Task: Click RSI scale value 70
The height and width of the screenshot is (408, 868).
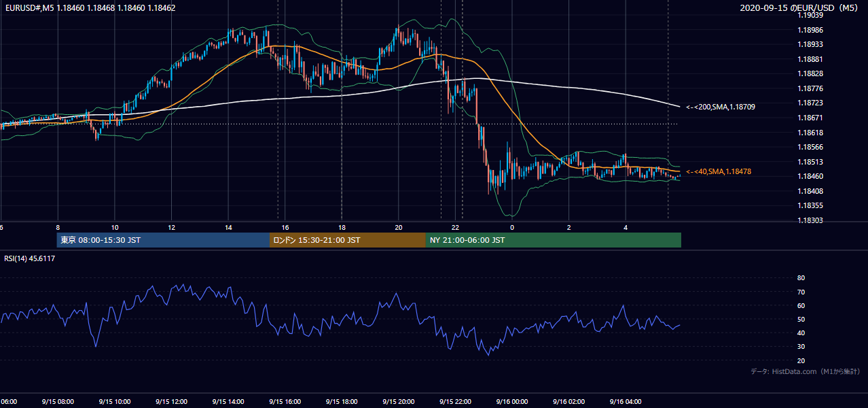Action: pyautogui.click(x=801, y=292)
